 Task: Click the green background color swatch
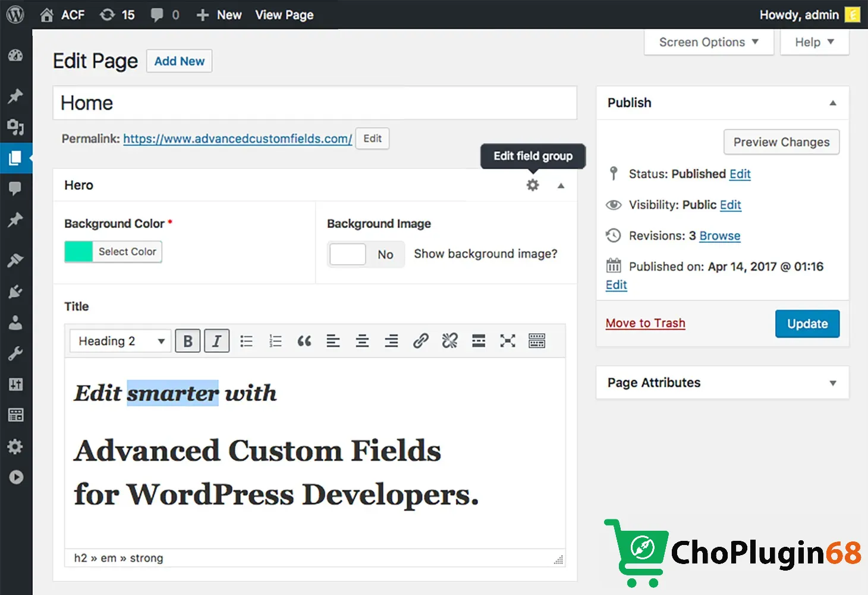point(78,252)
